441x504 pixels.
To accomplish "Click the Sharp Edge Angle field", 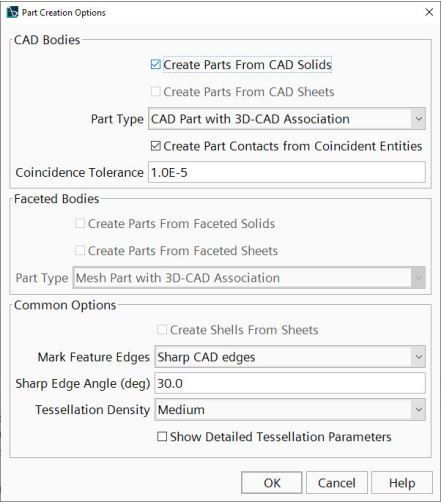I will pyautogui.click(x=290, y=383).
